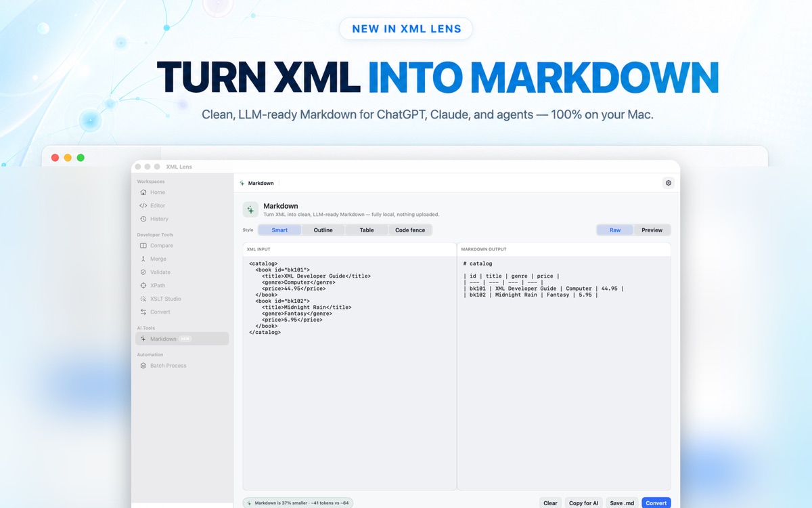
Task: Click the 'Automation' section label
Action: click(150, 355)
